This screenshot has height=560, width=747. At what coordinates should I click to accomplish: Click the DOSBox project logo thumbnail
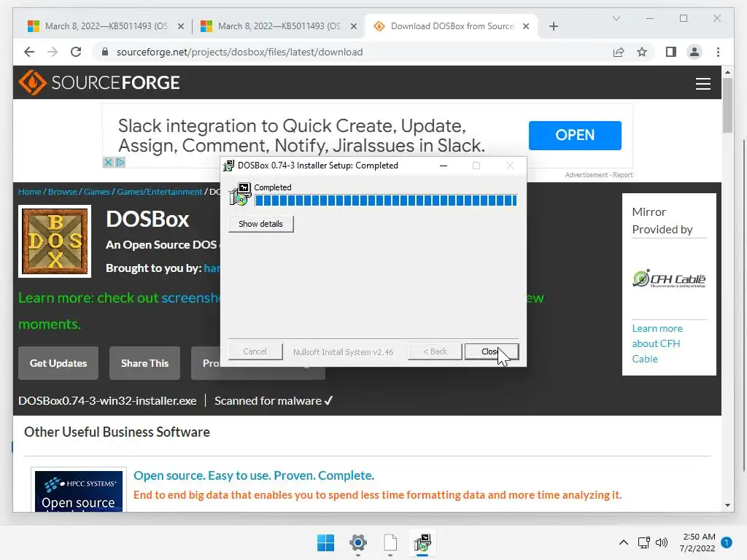point(55,241)
